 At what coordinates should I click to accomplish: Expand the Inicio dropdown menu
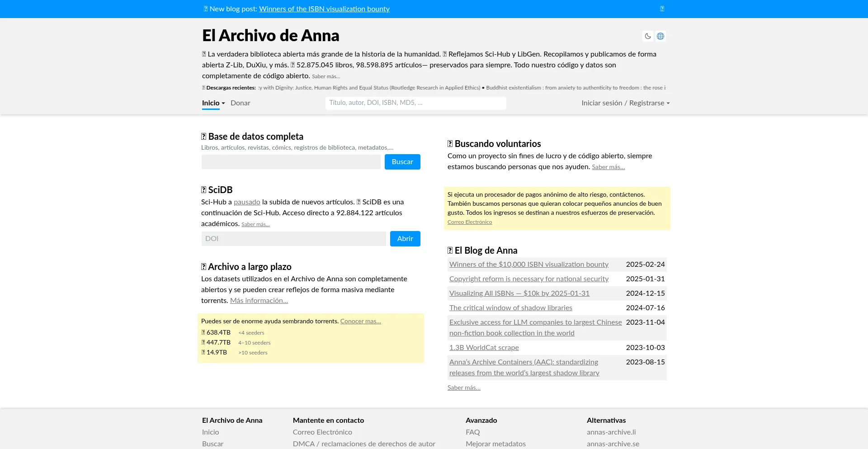click(213, 103)
